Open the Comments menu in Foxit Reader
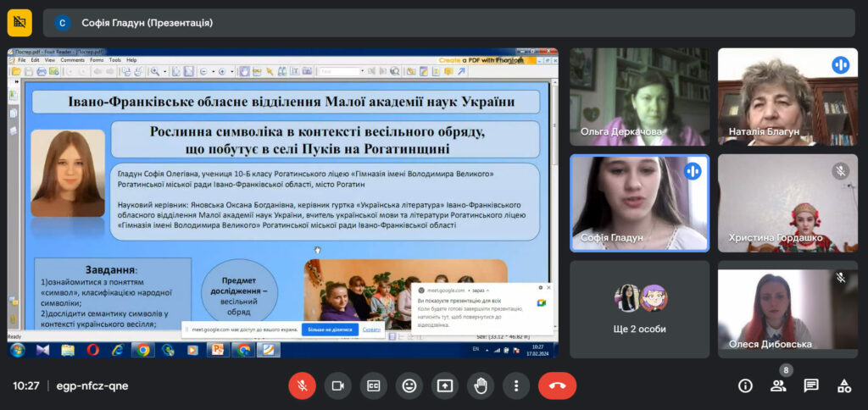Screen dimensions: 868x410 tap(72, 60)
